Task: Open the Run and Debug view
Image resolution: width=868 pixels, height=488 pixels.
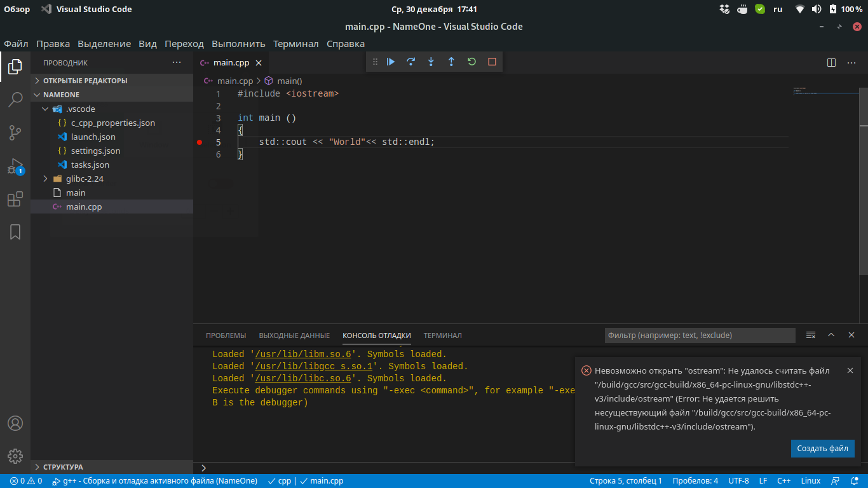Action: click(x=15, y=166)
